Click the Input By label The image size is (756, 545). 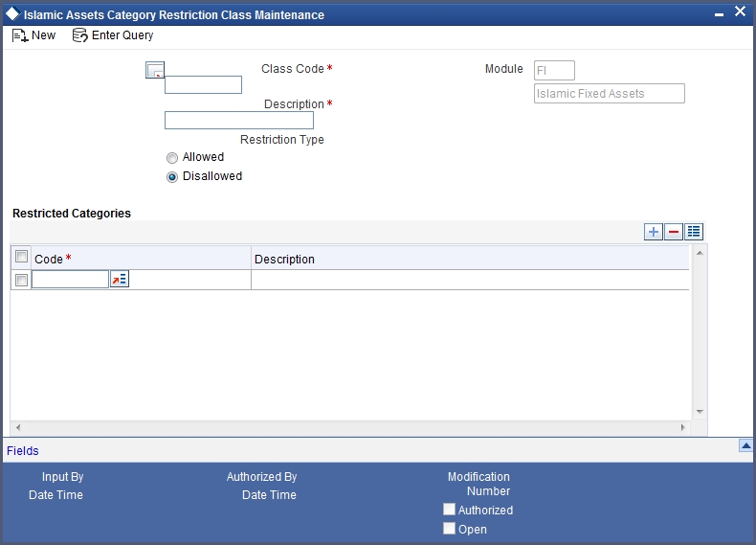pyautogui.click(x=62, y=476)
